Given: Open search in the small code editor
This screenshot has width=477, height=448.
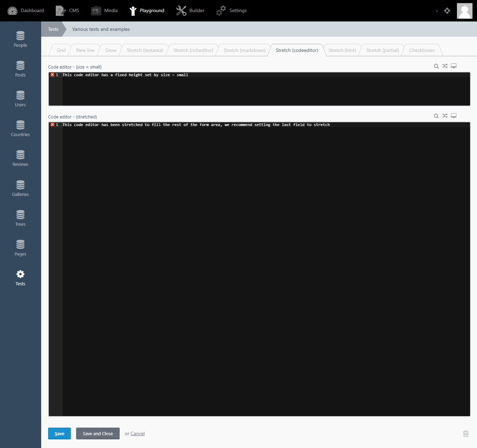Looking at the screenshot, I should 436,66.
